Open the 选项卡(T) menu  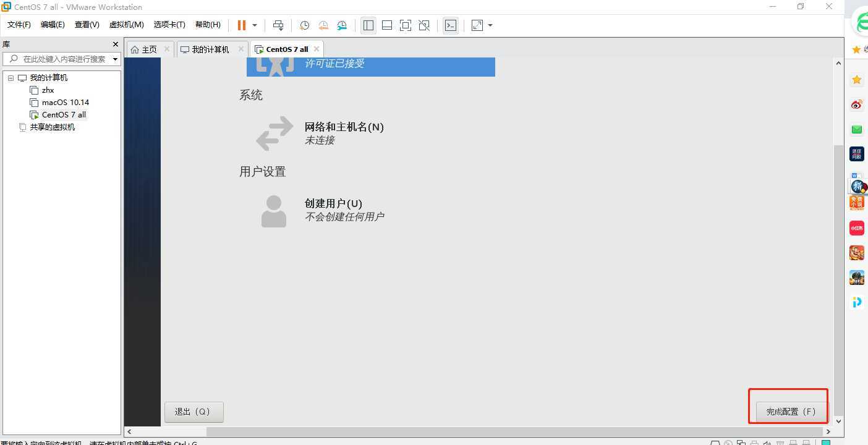[x=169, y=25]
